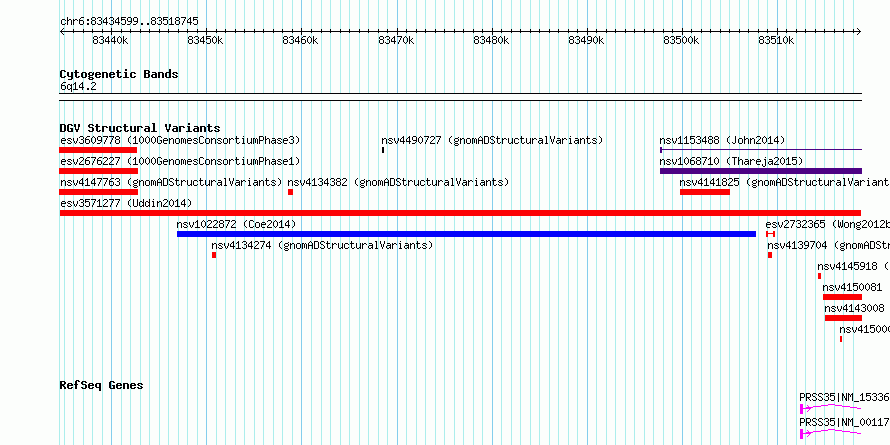Click the esv3571277 (Uddin2014) label

[125, 203]
